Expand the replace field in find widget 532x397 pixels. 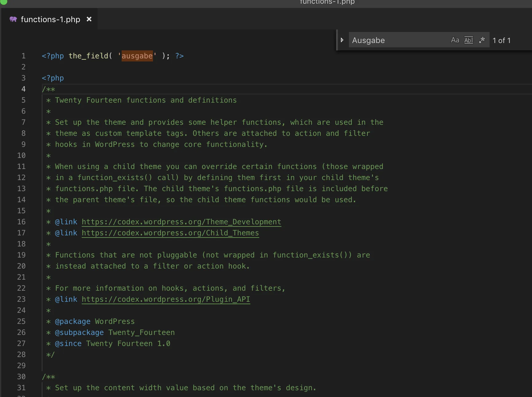click(x=342, y=40)
